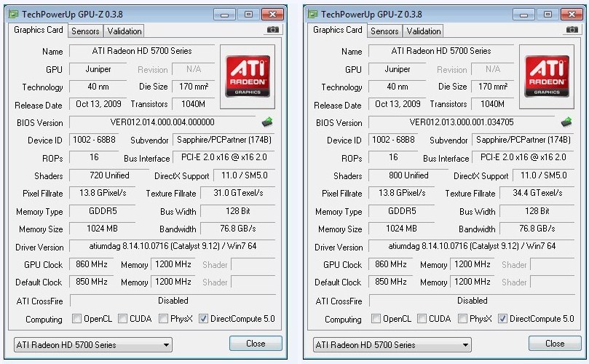This screenshot has width=589, height=364.
Task: Click Driver Version field in left window
Action: [173, 246]
